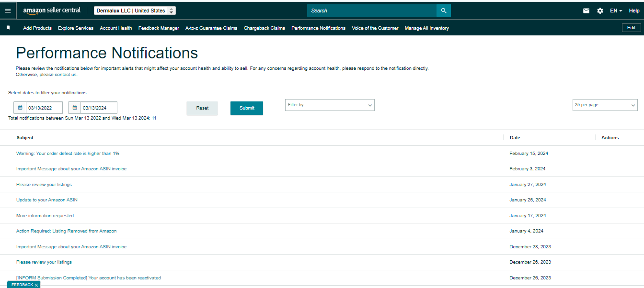Open Manage All Inventory
This screenshot has width=644, height=288.
point(427,28)
